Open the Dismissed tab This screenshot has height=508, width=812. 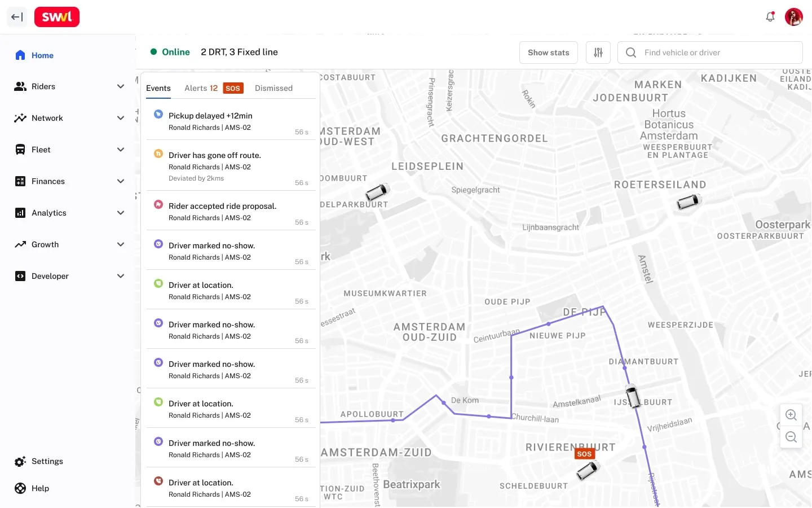tap(273, 88)
